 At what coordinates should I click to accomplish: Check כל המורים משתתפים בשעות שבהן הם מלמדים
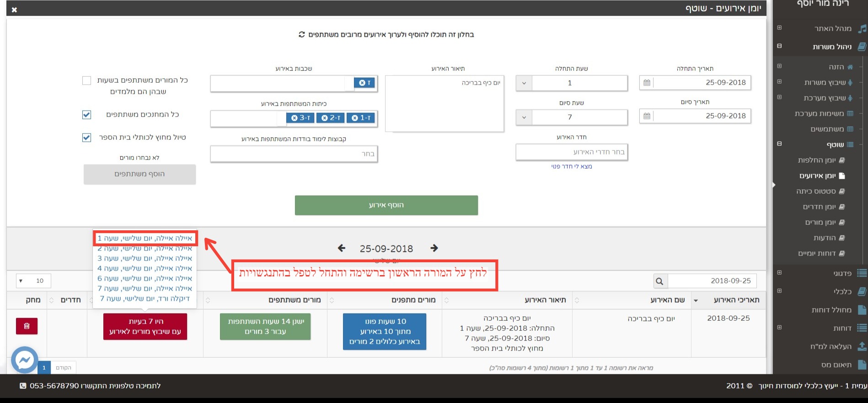click(86, 80)
